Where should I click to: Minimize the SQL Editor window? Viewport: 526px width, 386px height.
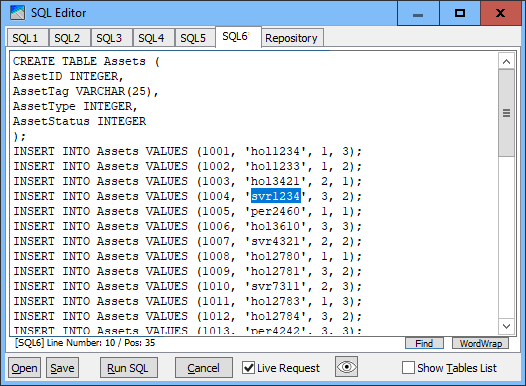tap(418, 13)
